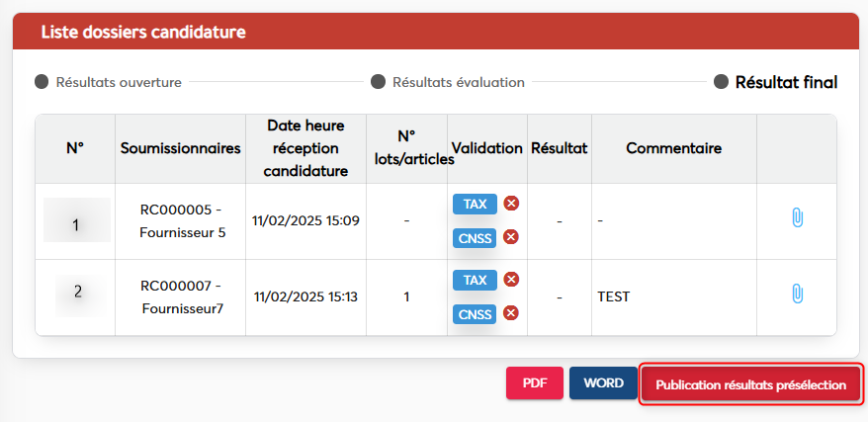Go to Résultats évaluation step
Image resolution: width=868 pixels, height=422 pixels.
(448, 82)
